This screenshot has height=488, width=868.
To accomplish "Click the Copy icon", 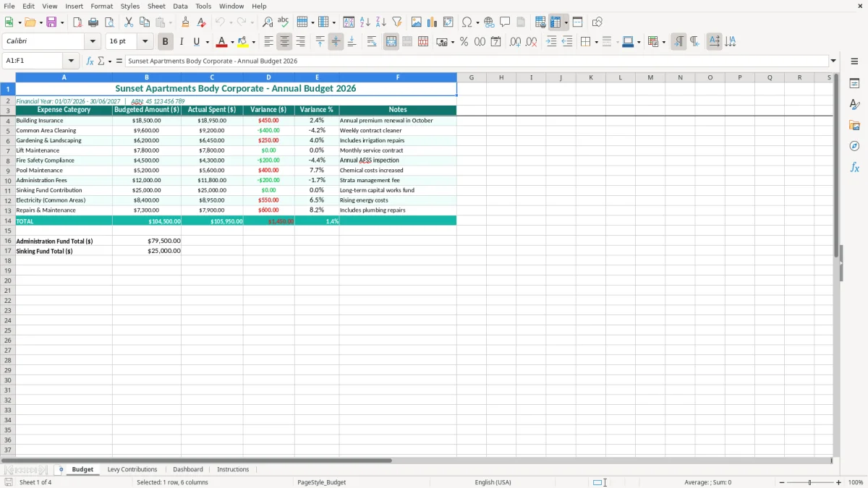I will click(145, 22).
